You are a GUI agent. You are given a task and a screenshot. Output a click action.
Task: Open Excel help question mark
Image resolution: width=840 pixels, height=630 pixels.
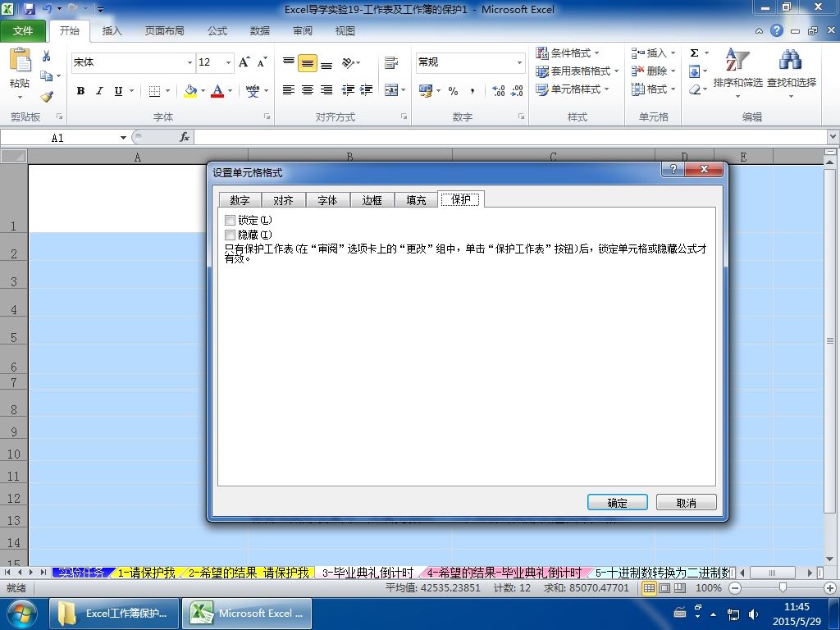(x=777, y=30)
